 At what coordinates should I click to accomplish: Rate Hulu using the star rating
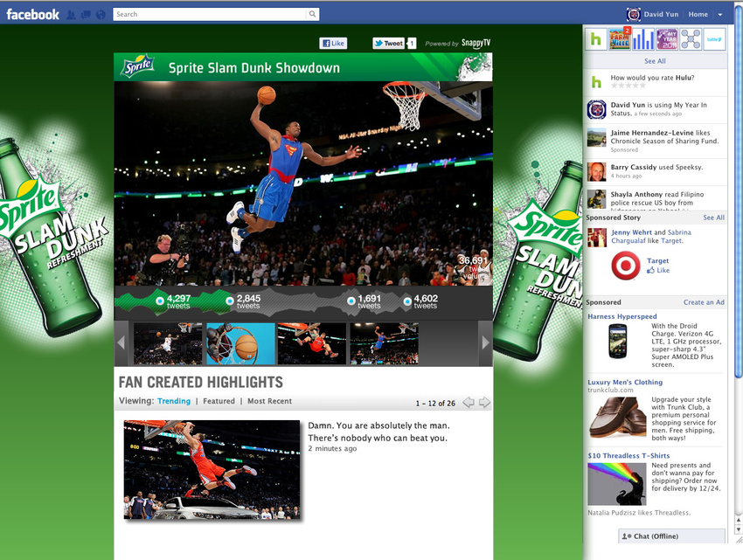[628, 86]
